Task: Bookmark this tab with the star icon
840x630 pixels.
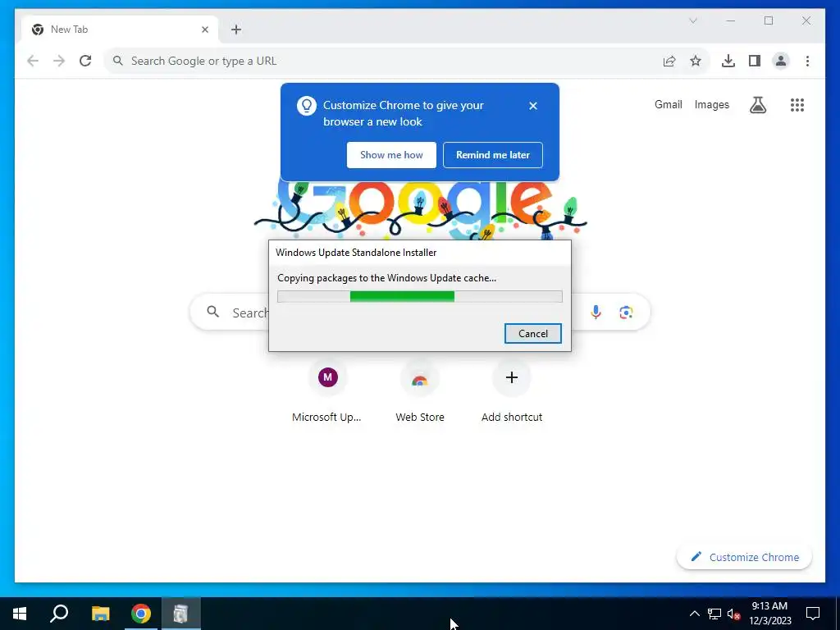Action: [x=696, y=61]
